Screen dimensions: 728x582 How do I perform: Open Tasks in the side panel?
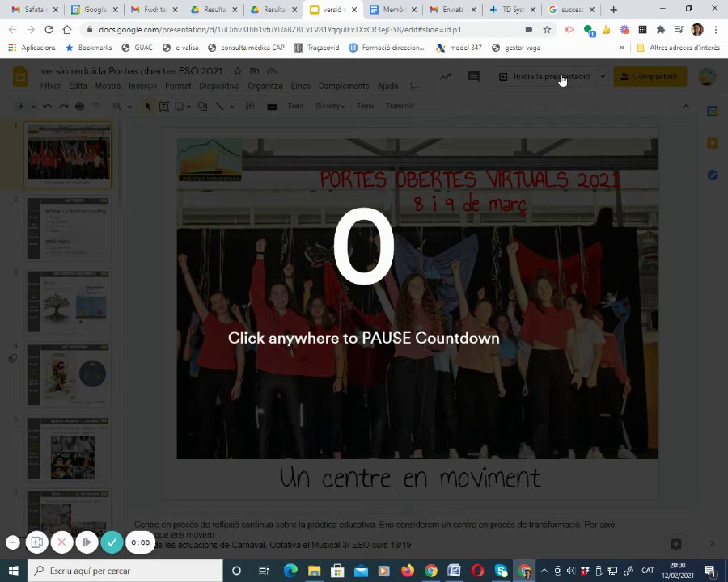713,175
